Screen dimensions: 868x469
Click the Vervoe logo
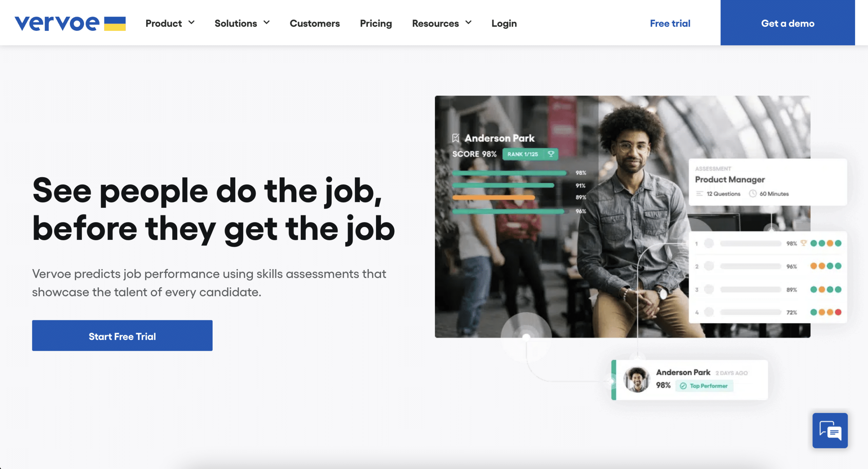click(x=57, y=23)
